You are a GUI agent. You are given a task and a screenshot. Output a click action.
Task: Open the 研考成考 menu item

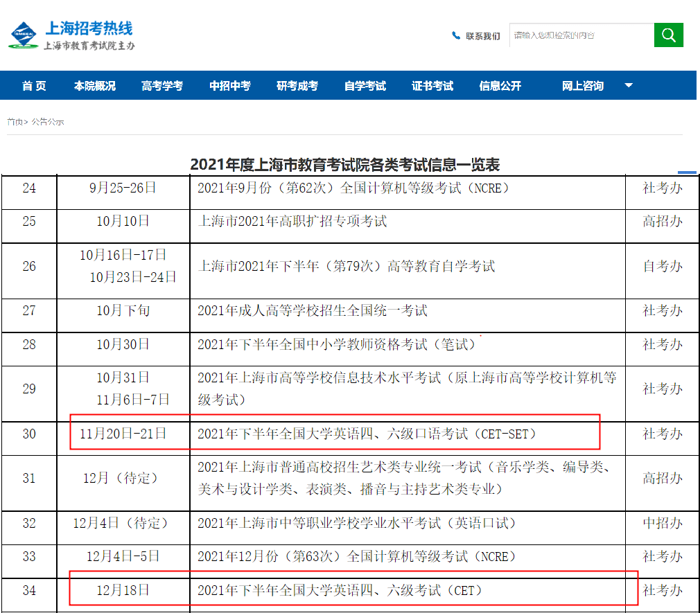point(297,86)
